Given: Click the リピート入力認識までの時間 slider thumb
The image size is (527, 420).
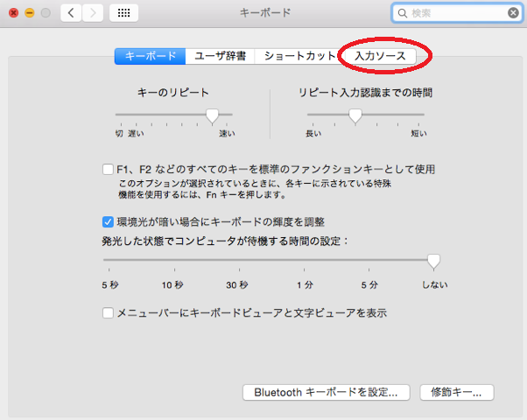Looking at the screenshot, I should tap(355, 116).
